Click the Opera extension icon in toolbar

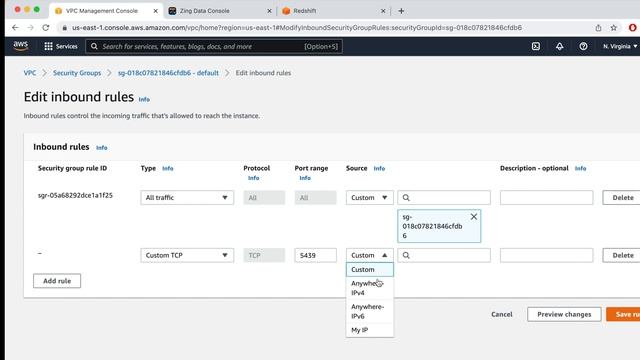pos(632,28)
